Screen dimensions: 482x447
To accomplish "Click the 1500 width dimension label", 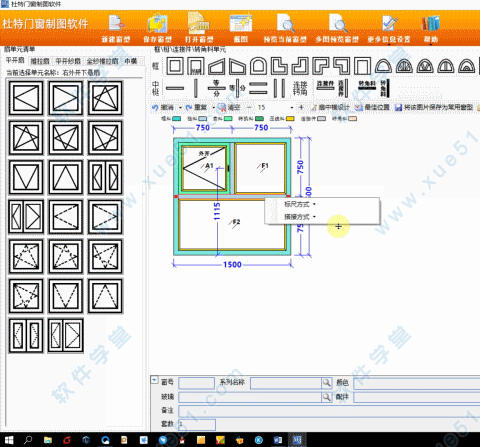I will point(232,265).
